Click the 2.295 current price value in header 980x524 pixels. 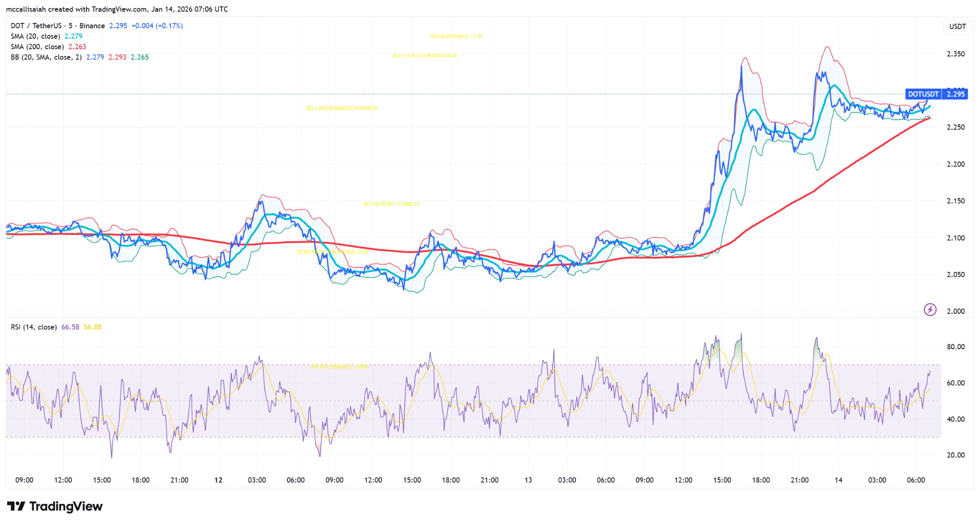click(118, 26)
